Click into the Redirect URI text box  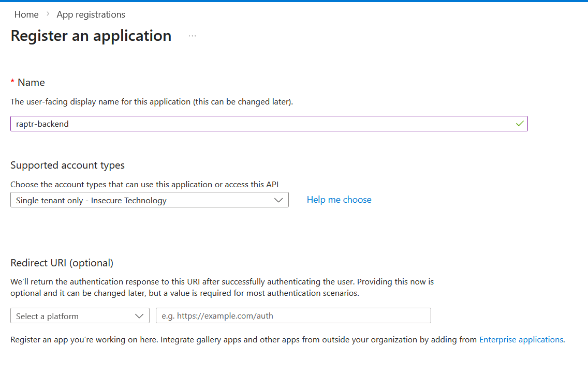click(x=293, y=316)
